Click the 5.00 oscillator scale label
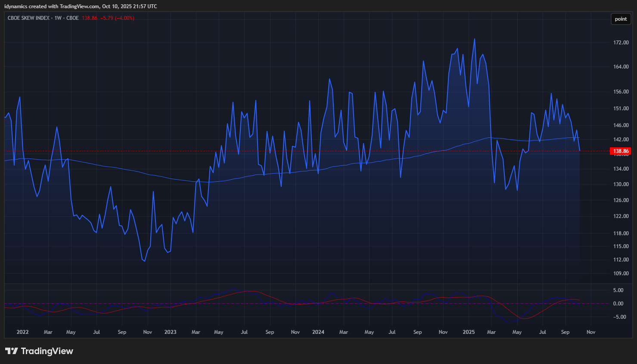Screen dimensions: 637x364 (x=618, y=290)
